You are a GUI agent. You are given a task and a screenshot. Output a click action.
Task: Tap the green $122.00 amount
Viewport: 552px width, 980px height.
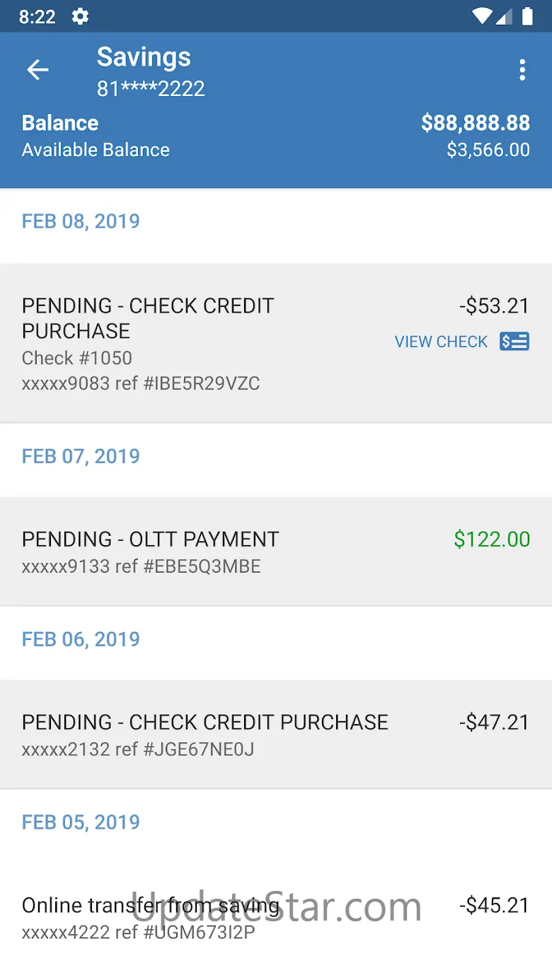tap(492, 539)
